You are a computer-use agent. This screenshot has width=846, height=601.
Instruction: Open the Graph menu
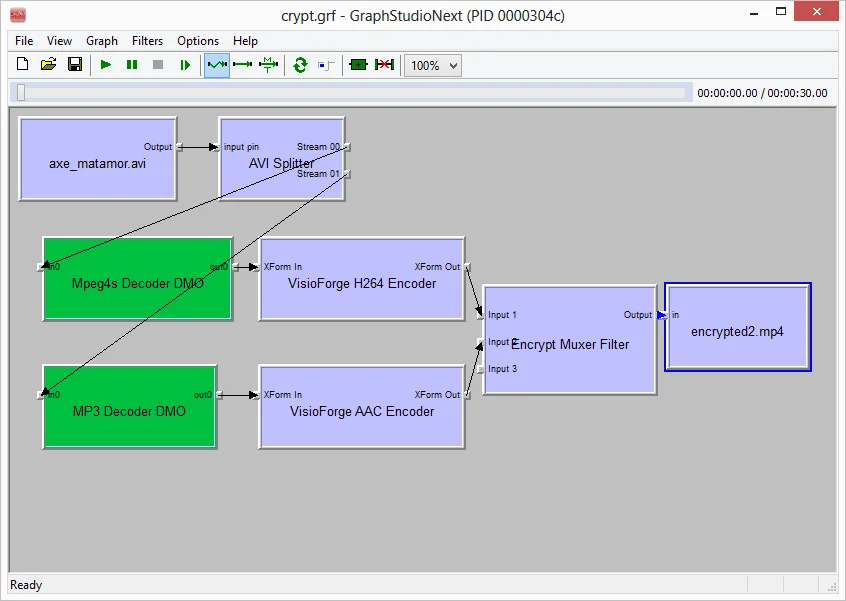tap(101, 41)
